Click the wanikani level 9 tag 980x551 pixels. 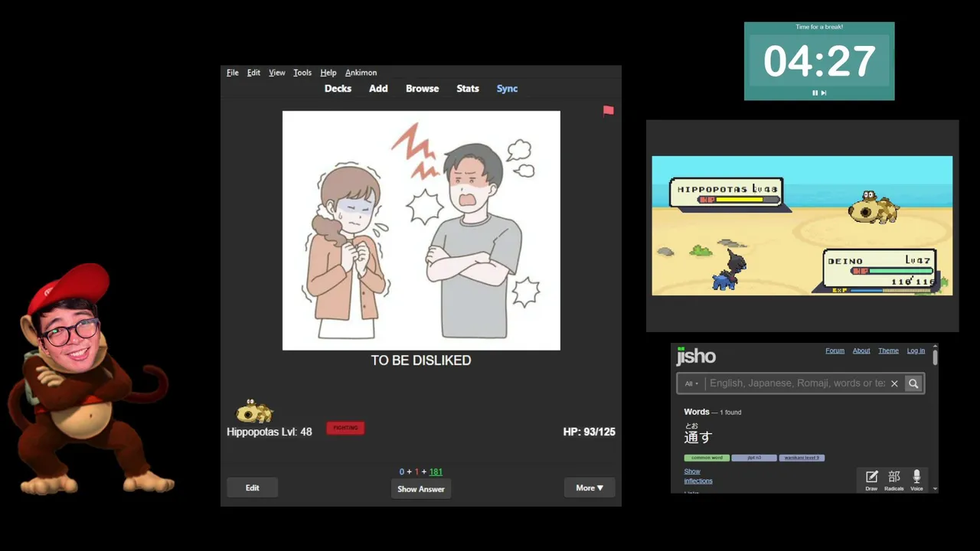pos(802,458)
